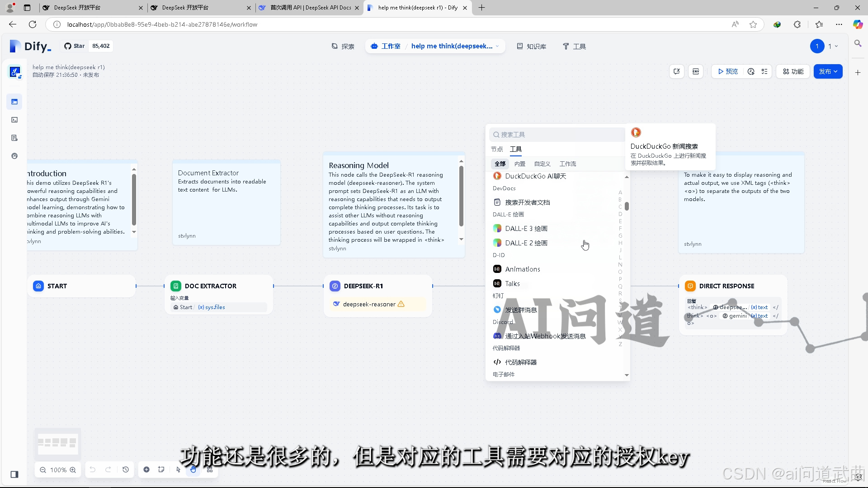The image size is (868, 488).
Task: Select the 内置 filter tab
Action: (520, 164)
